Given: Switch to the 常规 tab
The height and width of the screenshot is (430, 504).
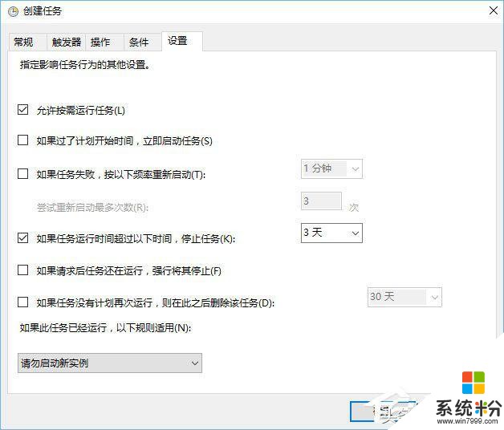Looking at the screenshot, I should click(27, 42).
